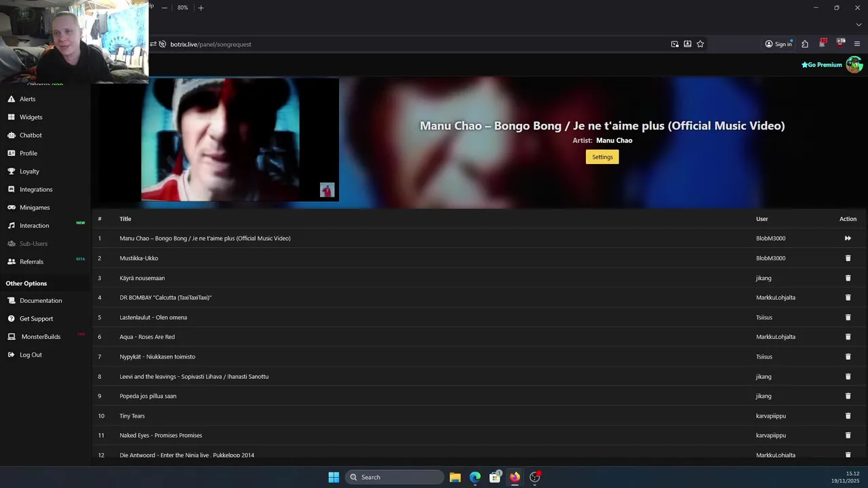
Task: Delete Naked Eyes - Promises Promises
Action: click(848, 435)
